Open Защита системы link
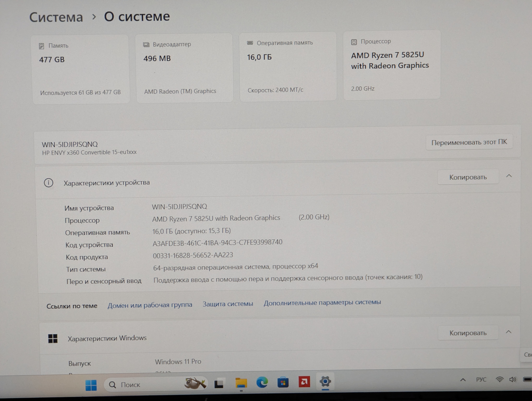532x401 pixels. tap(228, 304)
